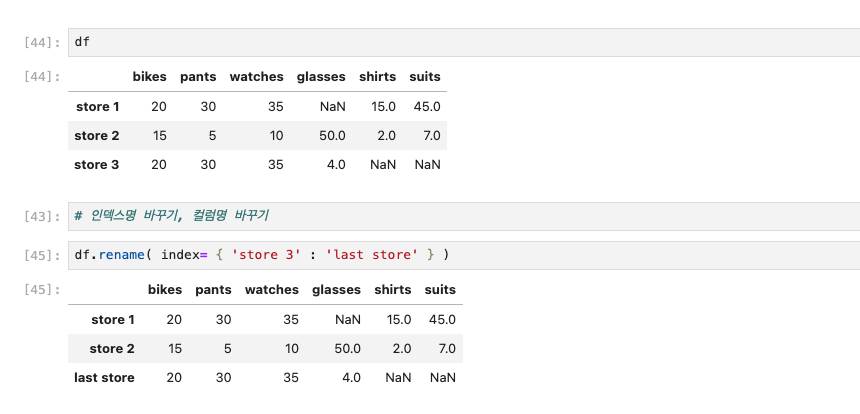In output 45, click store 2's bikes value 15
This screenshot has width=860, height=414.
pyautogui.click(x=175, y=349)
